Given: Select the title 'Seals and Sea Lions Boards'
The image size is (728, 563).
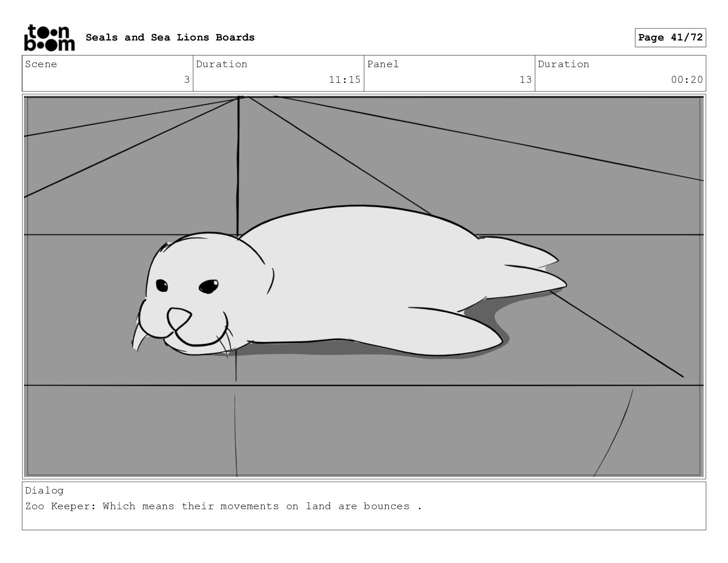Looking at the screenshot, I should [170, 37].
